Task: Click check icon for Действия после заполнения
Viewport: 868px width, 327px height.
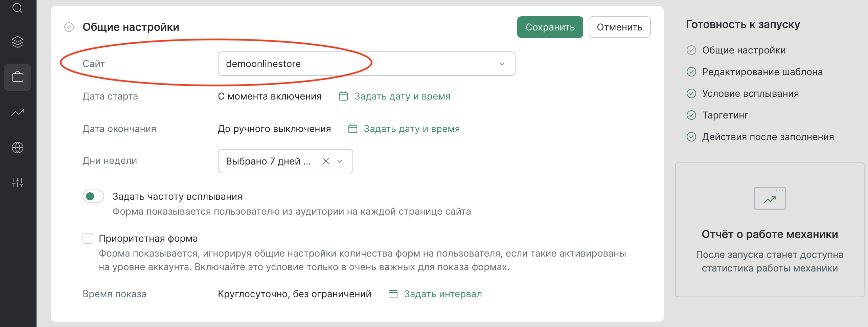Action: pyautogui.click(x=691, y=137)
